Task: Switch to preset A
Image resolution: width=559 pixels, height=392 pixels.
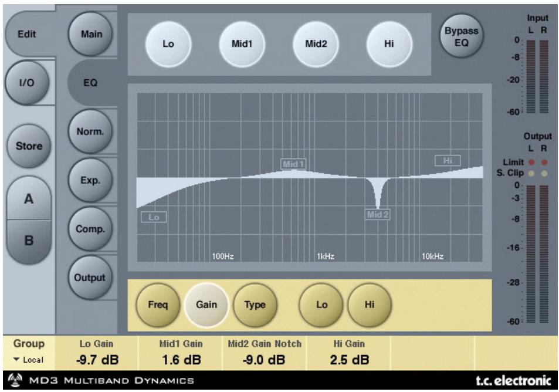Action: click(29, 199)
